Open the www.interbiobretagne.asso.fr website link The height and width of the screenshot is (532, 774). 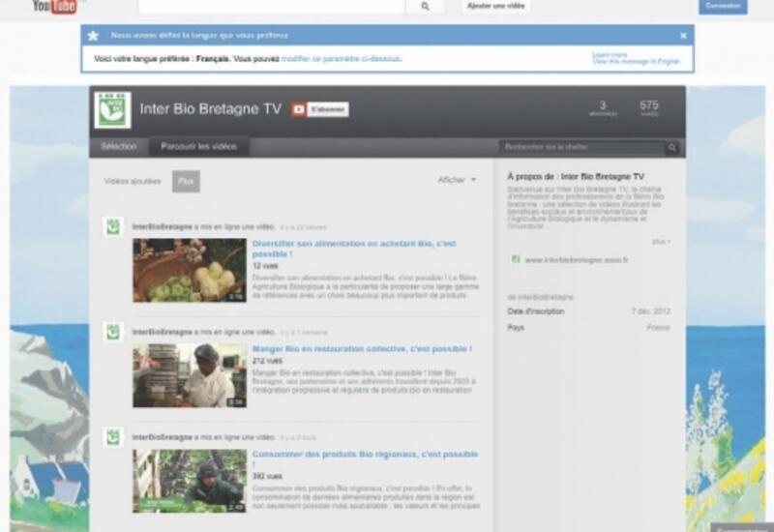coord(577,260)
